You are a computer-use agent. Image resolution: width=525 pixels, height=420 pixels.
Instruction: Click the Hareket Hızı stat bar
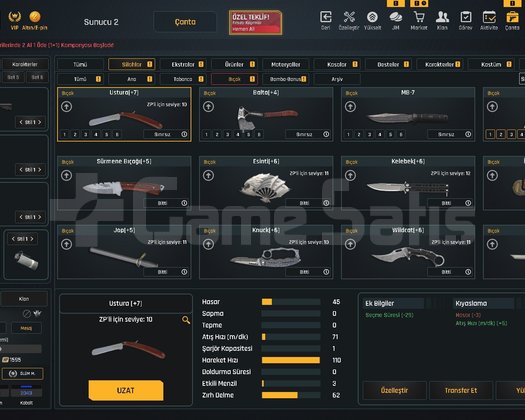coord(291,360)
